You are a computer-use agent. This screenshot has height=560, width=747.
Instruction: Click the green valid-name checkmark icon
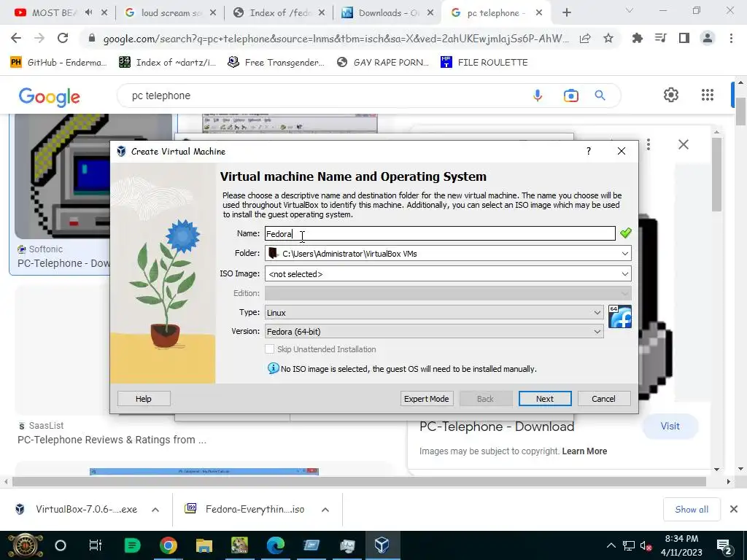[625, 233]
